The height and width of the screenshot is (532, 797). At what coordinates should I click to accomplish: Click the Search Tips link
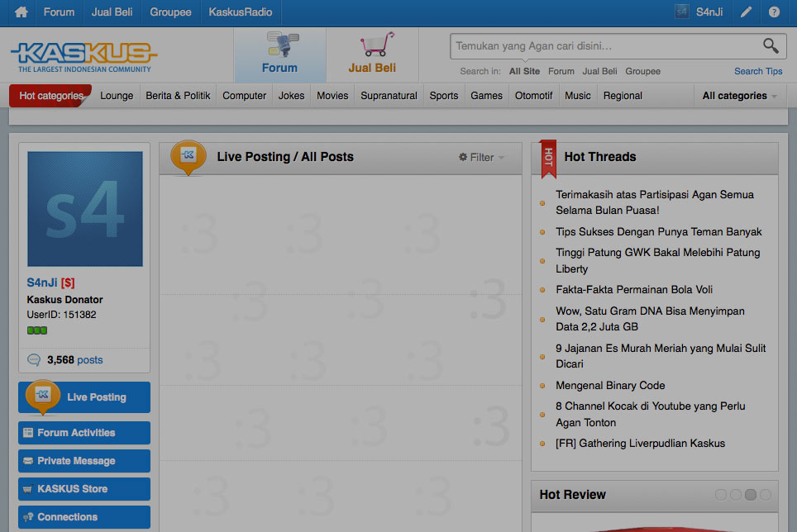click(x=758, y=72)
